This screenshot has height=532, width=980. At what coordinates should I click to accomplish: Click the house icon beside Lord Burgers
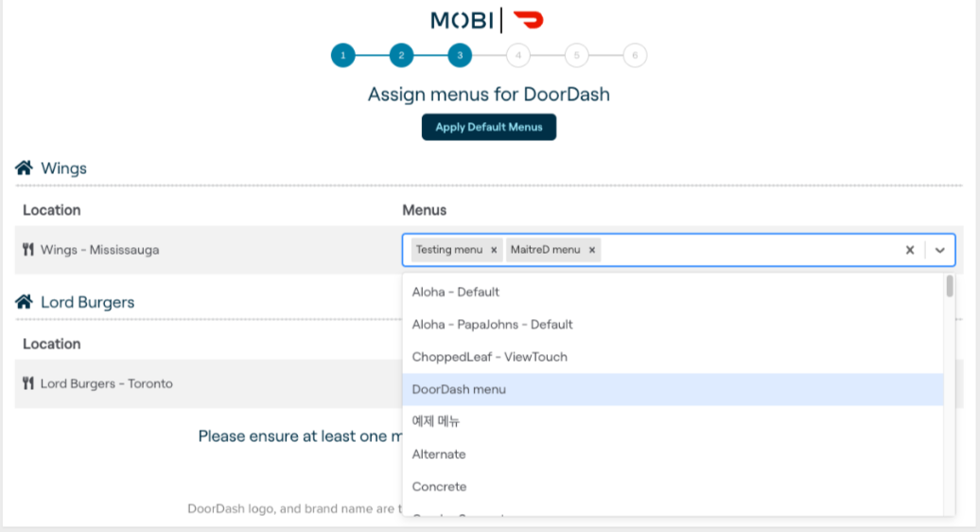click(25, 302)
